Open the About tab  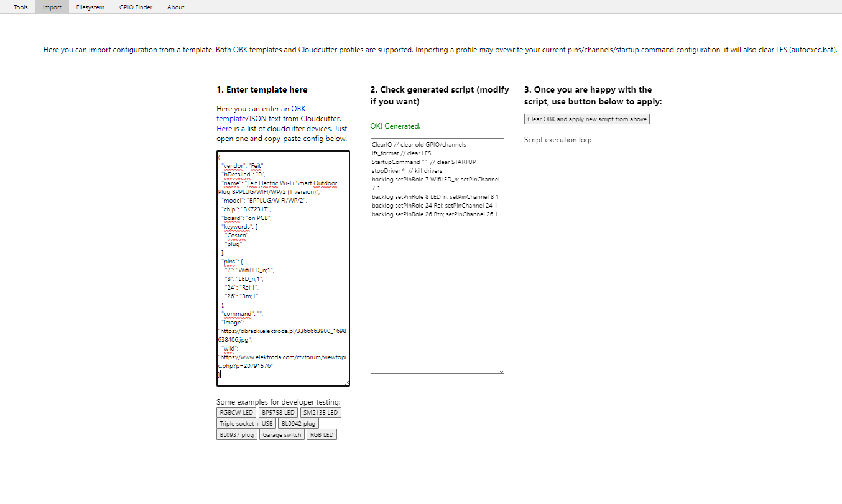176,7
